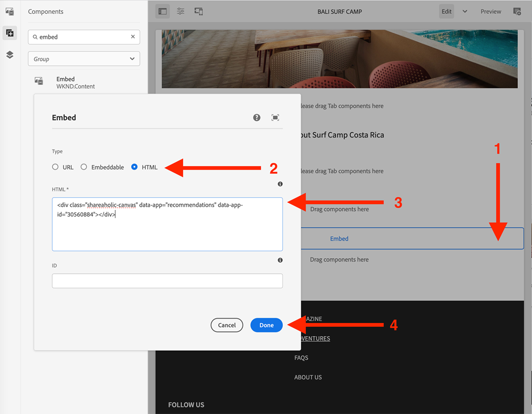
Task: Show info tooltip for HTML field
Action: pos(280,184)
